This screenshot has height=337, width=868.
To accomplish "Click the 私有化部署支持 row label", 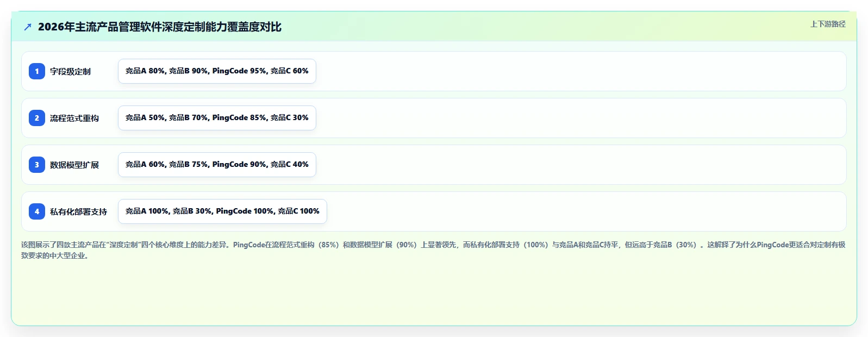I will [x=78, y=211].
